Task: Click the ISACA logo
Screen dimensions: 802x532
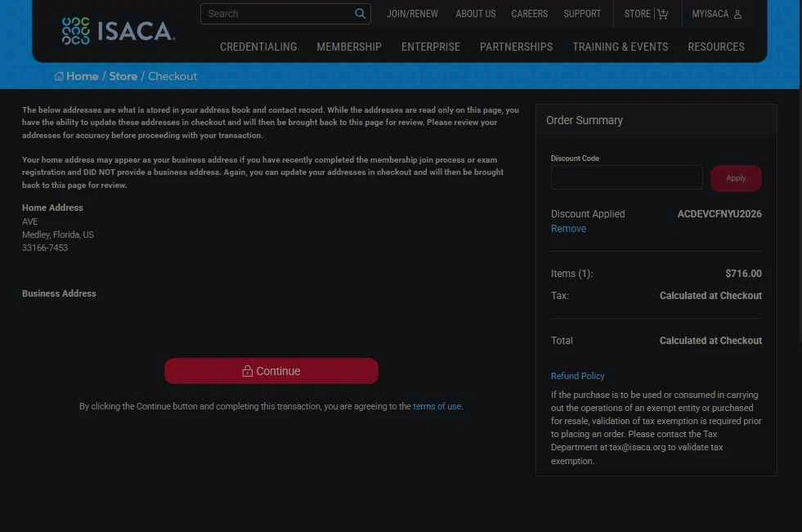Action: click(119, 31)
